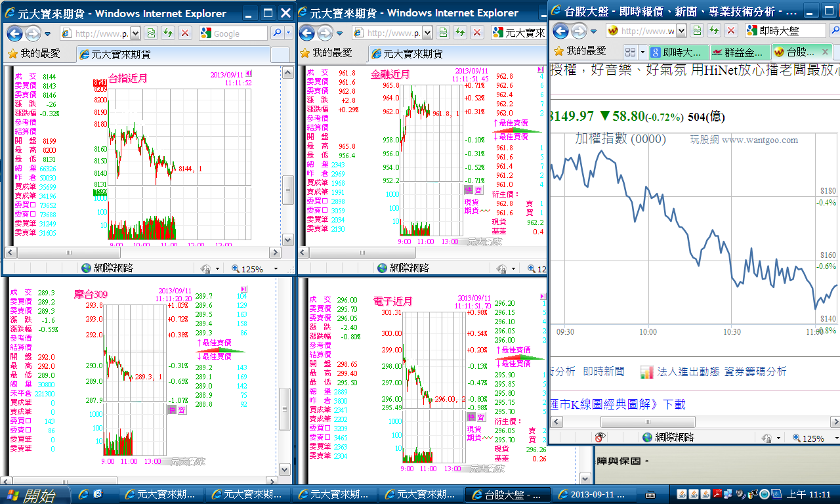Close the 台股… tab
The width and height of the screenshot is (840, 504).
(824, 52)
